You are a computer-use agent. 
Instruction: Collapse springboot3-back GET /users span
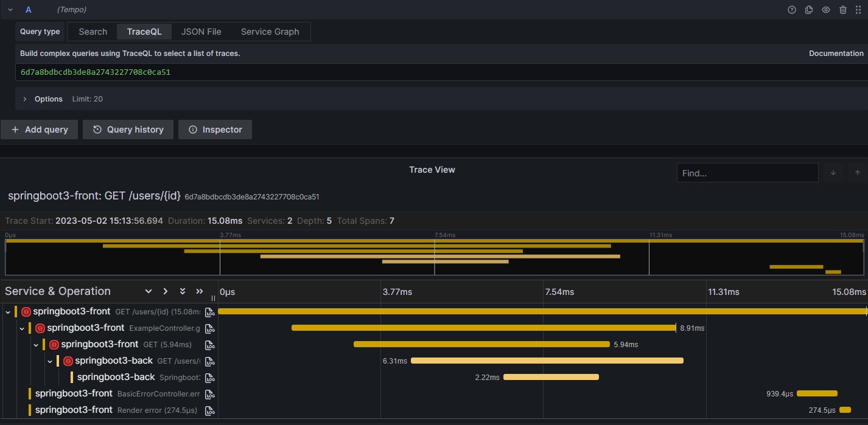(50, 361)
